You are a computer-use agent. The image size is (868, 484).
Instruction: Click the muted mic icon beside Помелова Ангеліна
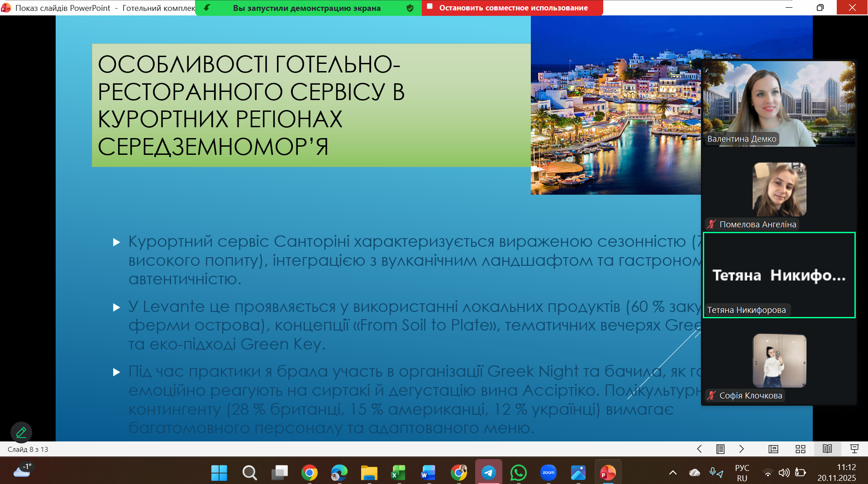tap(711, 224)
